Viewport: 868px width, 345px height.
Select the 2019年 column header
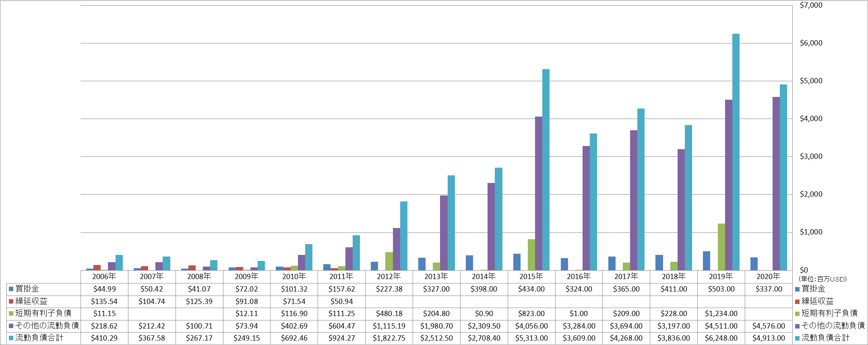721,276
